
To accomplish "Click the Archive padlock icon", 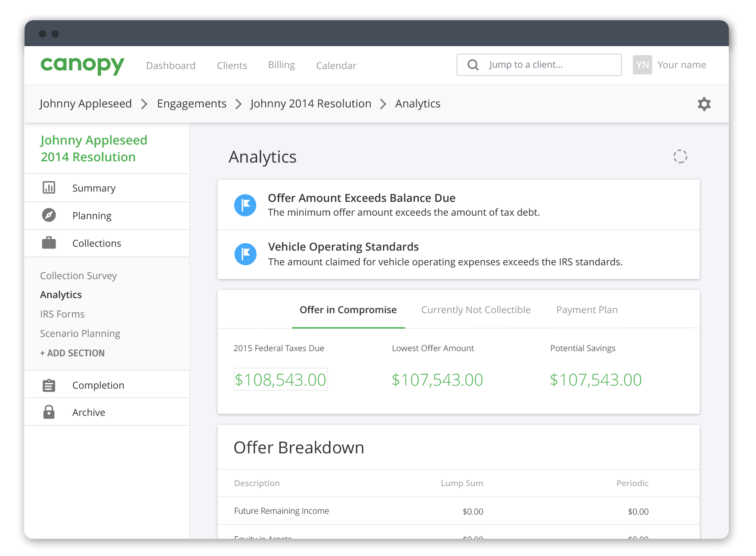I will pos(49,412).
